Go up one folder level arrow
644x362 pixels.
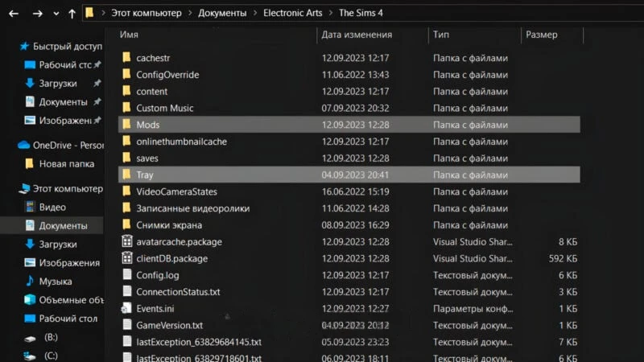(x=72, y=14)
